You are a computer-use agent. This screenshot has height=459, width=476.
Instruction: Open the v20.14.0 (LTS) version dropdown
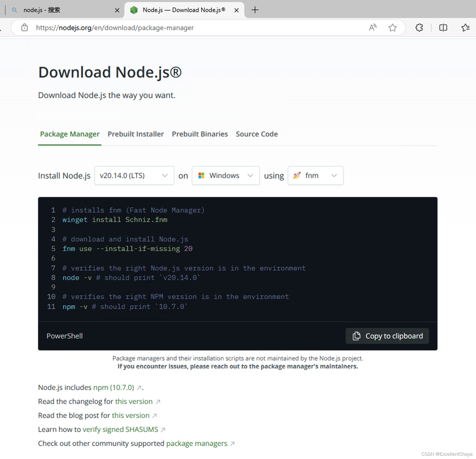coord(134,175)
